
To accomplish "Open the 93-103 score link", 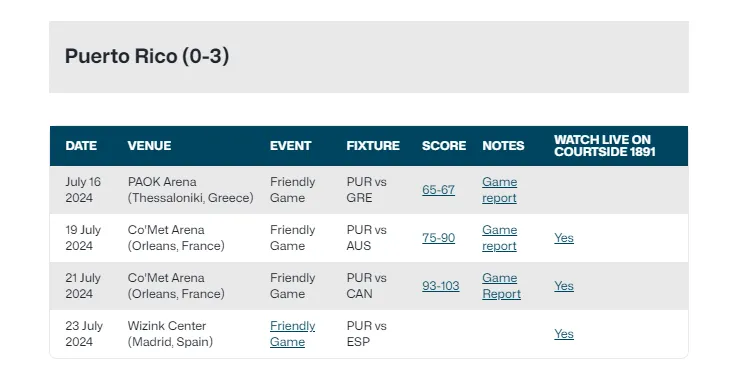I will 441,286.
